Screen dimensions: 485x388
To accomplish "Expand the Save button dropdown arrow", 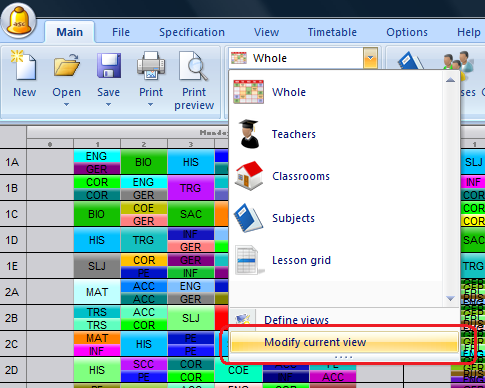I will 108,105.
